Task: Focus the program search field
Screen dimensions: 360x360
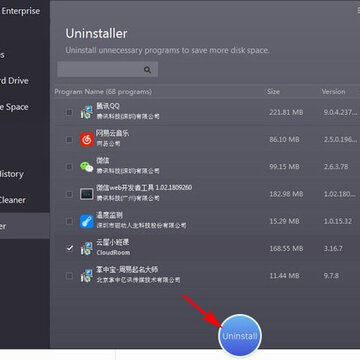Action: click(x=108, y=70)
